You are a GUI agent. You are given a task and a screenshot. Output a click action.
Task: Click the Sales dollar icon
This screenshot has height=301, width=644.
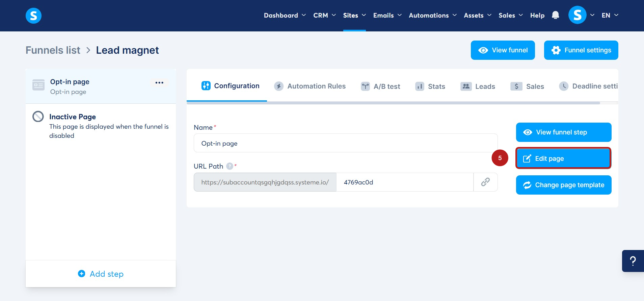click(516, 86)
